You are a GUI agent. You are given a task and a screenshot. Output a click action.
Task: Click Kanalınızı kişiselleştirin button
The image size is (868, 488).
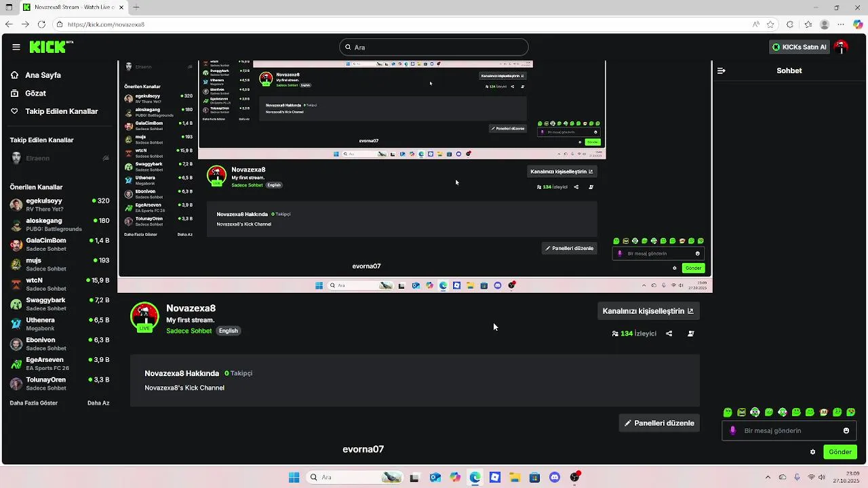point(648,311)
